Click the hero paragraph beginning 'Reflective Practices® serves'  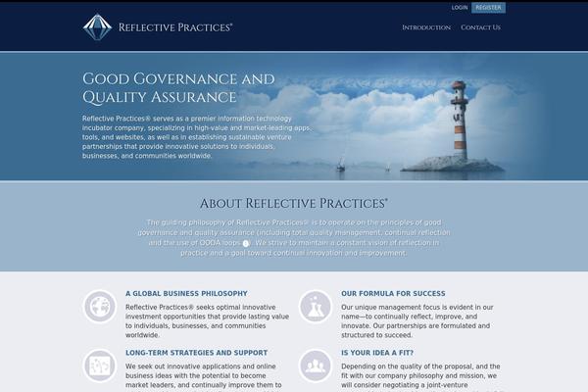[196, 137]
